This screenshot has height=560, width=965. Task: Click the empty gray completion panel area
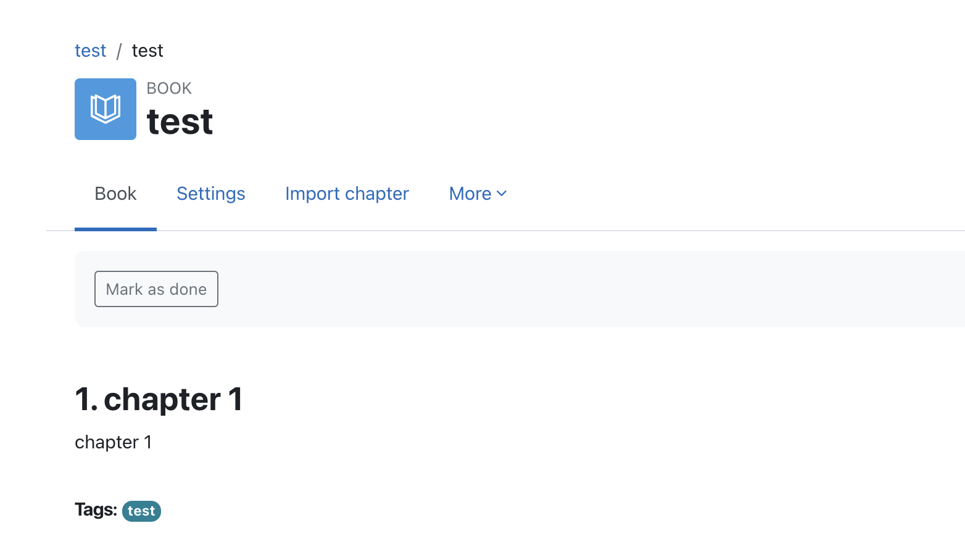pyautogui.click(x=586, y=289)
